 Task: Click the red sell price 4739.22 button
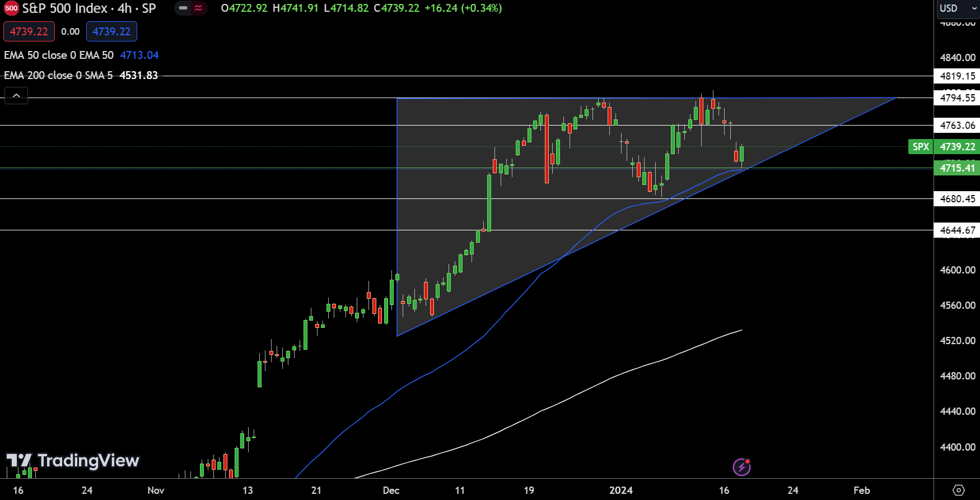[29, 31]
